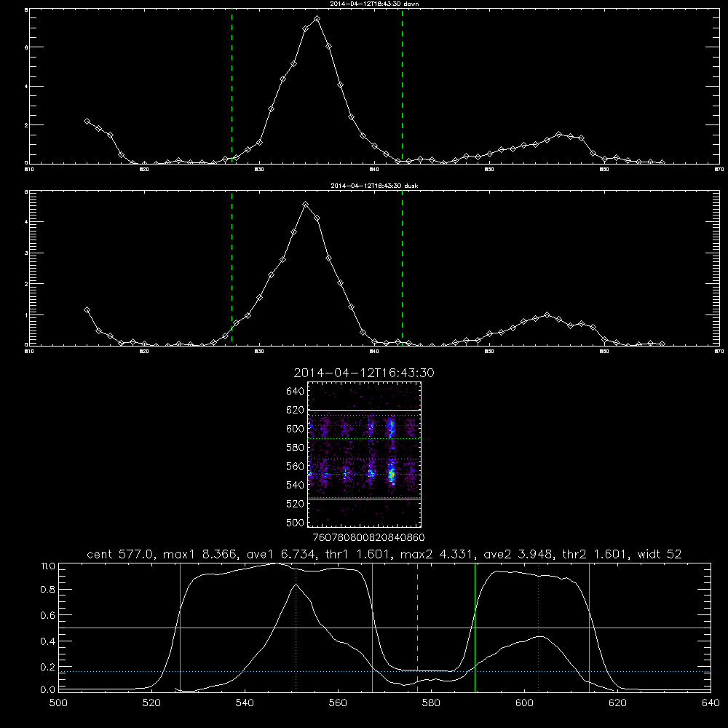
Task: Click the '500' label on bottom plot x-axis
Action: pos(58,703)
